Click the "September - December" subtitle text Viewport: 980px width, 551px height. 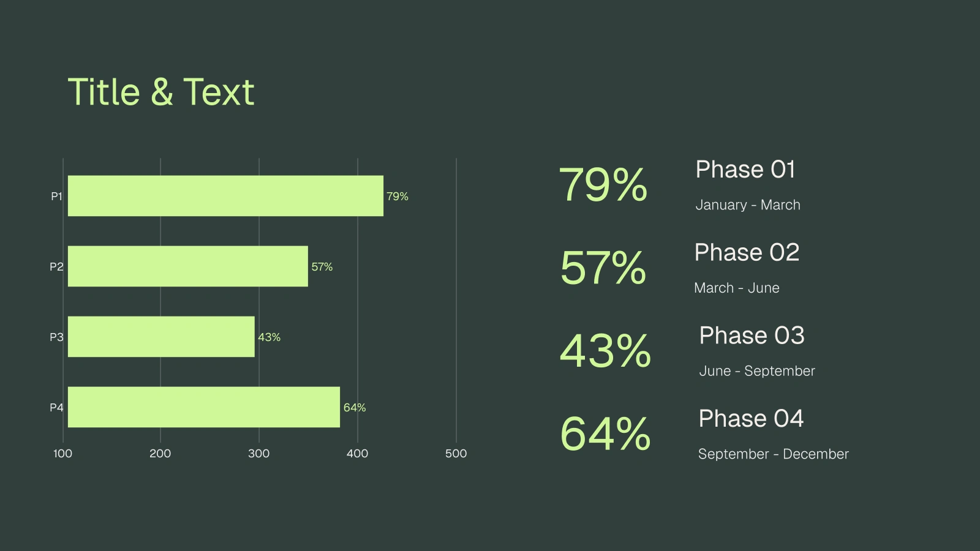pyautogui.click(x=774, y=454)
